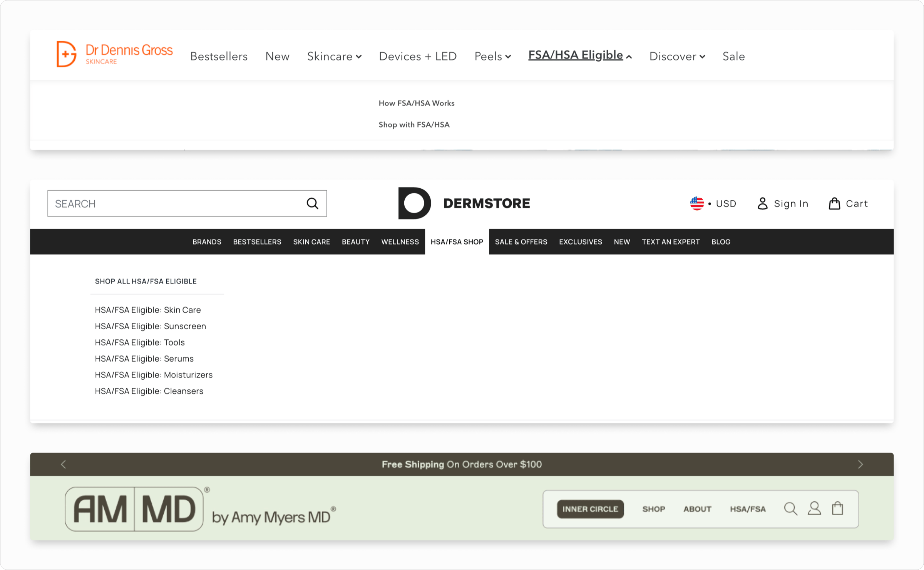This screenshot has height=570, width=924.
Task: Open shopping bag in Amy Myers MD header
Action: click(x=838, y=508)
